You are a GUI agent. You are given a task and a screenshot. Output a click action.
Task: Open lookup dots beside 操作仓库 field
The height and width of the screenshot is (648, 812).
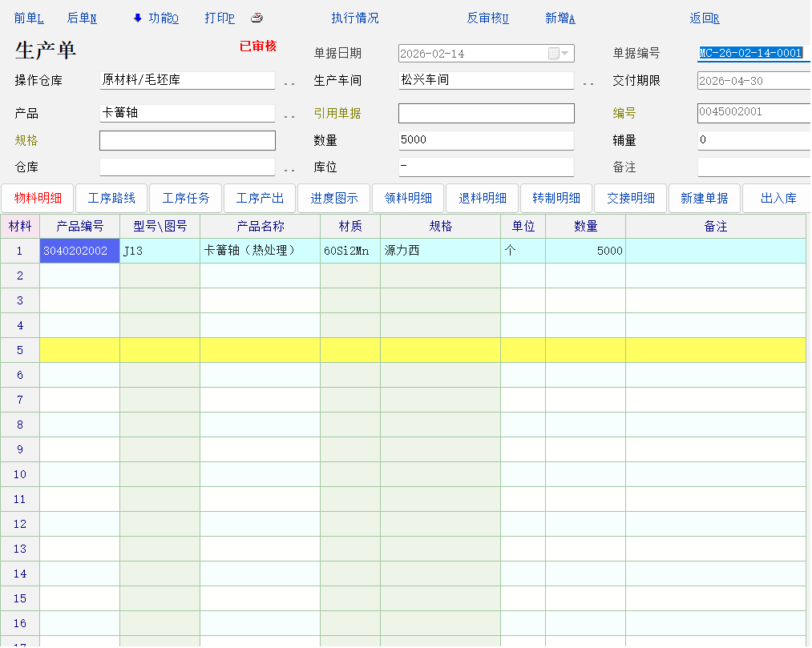click(x=289, y=83)
